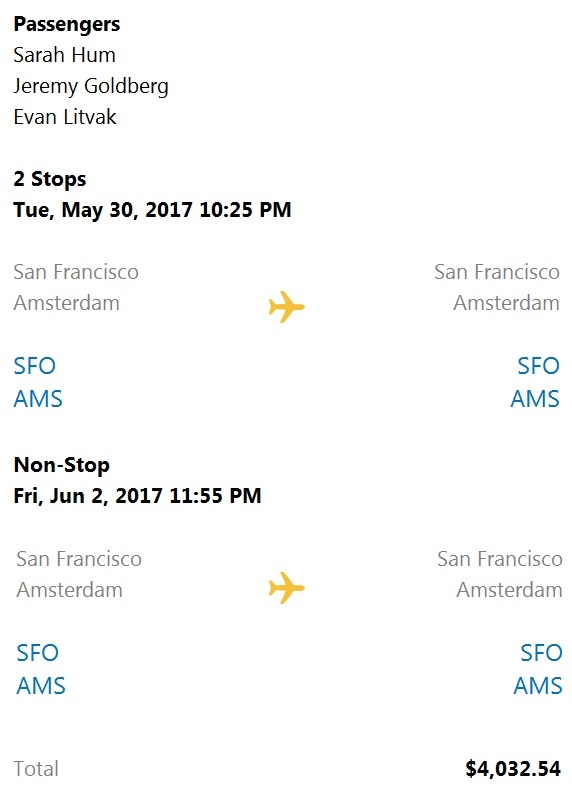Click the right SFO code in first flight
Screen dimensions: 572x786
pyautogui.click(x=538, y=366)
